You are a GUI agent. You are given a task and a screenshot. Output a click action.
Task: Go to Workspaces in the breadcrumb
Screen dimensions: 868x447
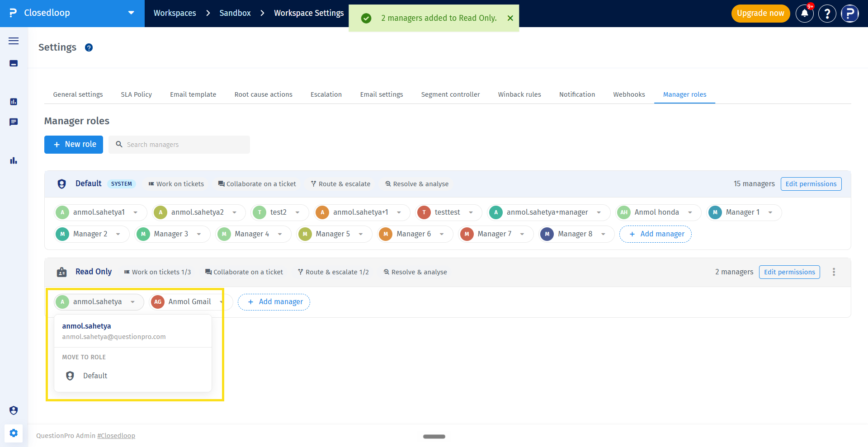(175, 13)
